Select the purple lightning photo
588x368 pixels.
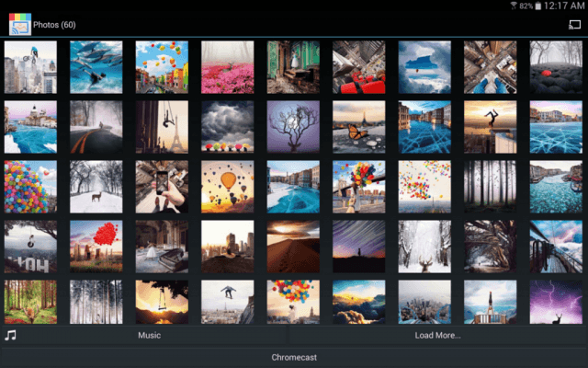[x=556, y=303]
